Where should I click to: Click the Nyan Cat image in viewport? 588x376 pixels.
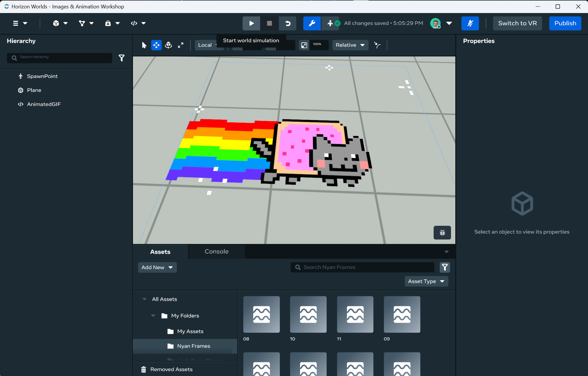269,153
